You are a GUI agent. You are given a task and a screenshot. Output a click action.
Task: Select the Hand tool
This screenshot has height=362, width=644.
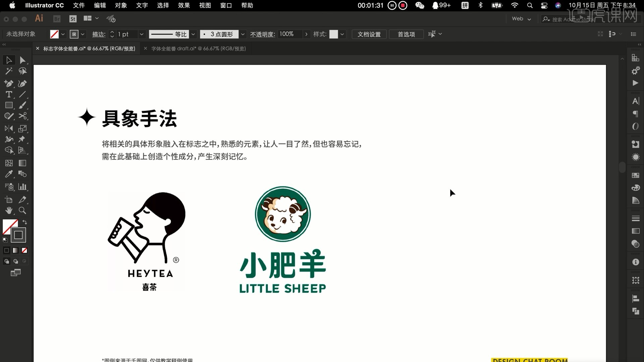tap(9, 210)
